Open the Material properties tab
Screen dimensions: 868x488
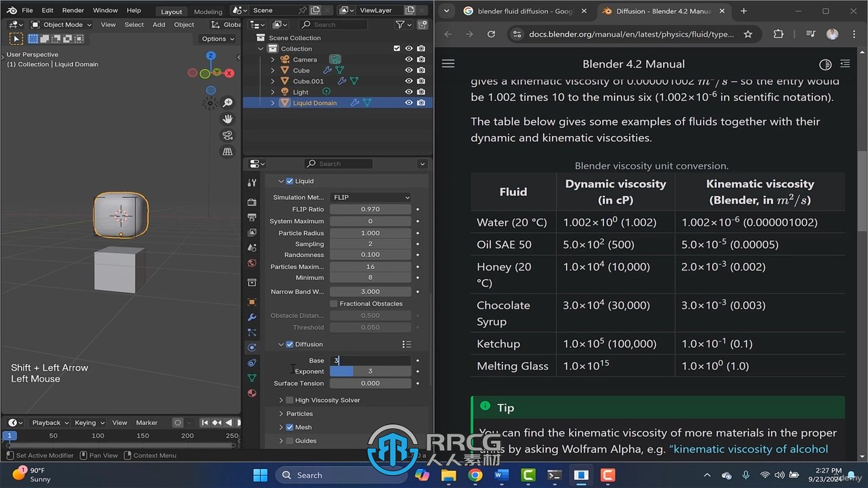[x=252, y=393]
